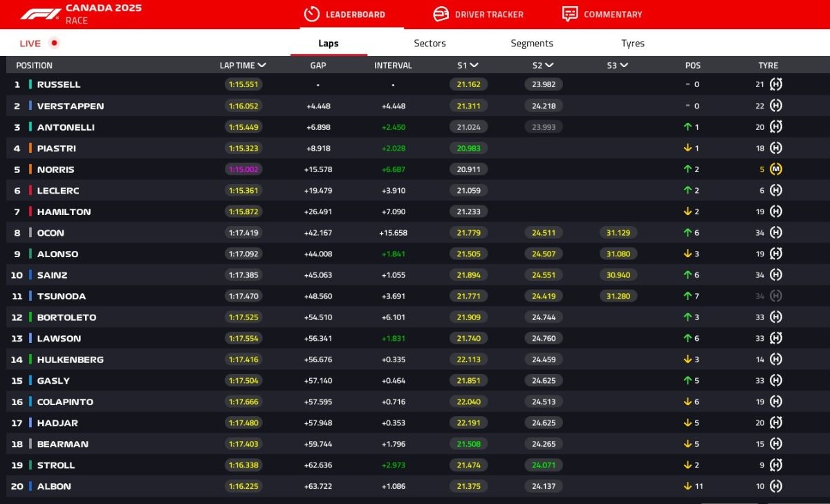This screenshot has height=504, width=830.
Task: Open the Segments tab
Action: click(531, 43)
